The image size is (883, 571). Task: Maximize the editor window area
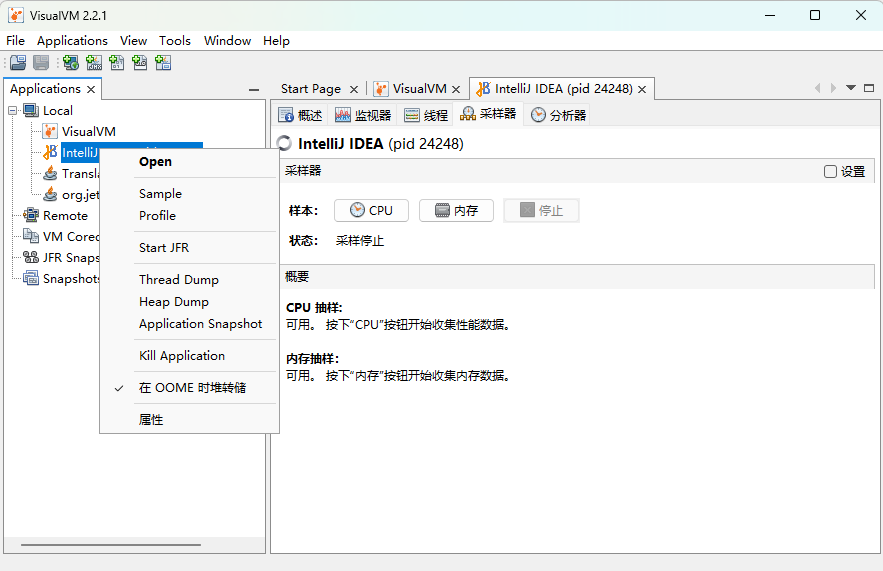[869, 88]
